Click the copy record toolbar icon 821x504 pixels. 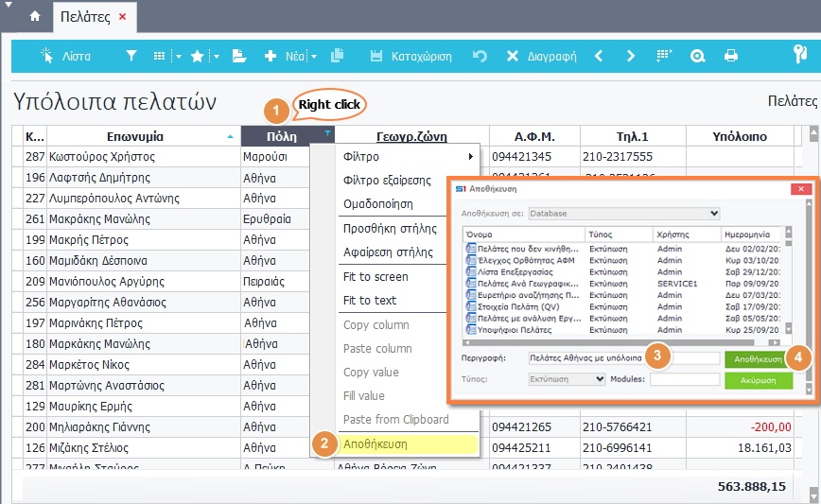[338, 57]
